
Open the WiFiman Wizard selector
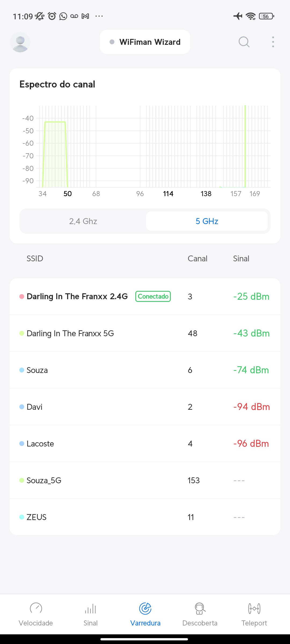coord(145,42)
